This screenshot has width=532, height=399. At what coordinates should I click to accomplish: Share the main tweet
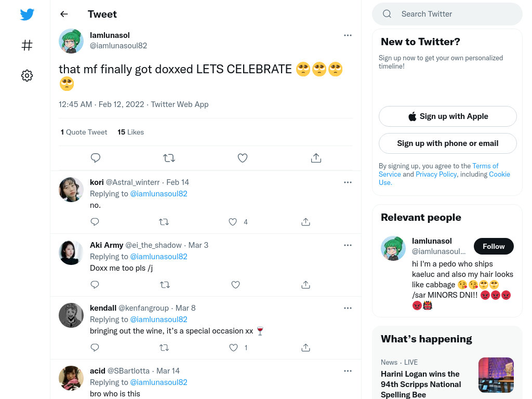point(316,158)
